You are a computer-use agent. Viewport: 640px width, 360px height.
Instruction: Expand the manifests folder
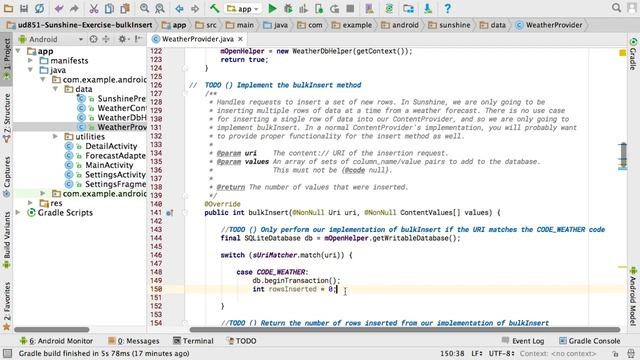[x=30, y=60]
